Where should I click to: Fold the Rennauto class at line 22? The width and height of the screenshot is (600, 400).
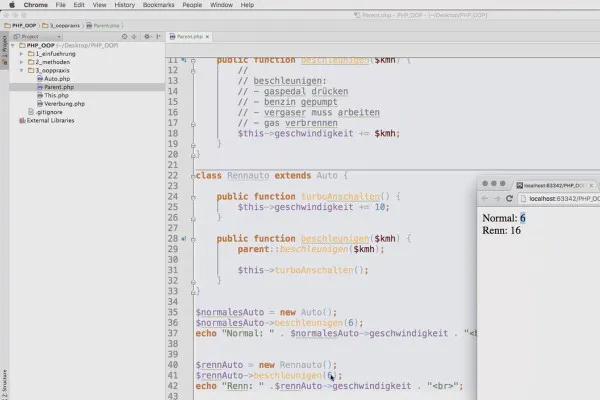click(193, 176)
